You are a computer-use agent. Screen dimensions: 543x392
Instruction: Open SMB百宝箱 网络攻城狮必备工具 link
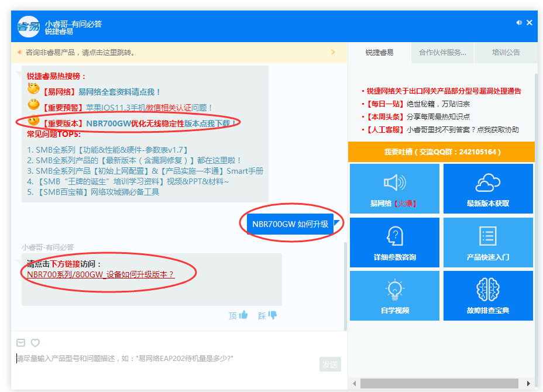coord(93,192)
